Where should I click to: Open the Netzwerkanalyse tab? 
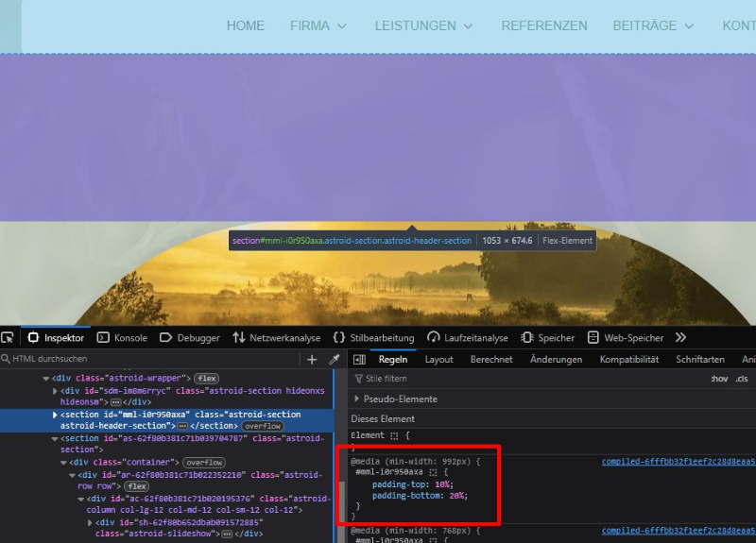point(277,338)
